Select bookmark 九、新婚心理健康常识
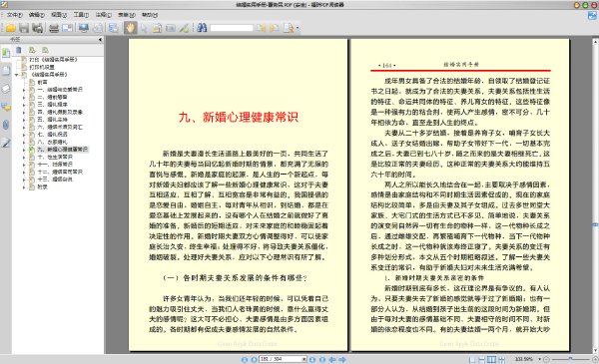This screenshot has height=364, width=599. 62,150
